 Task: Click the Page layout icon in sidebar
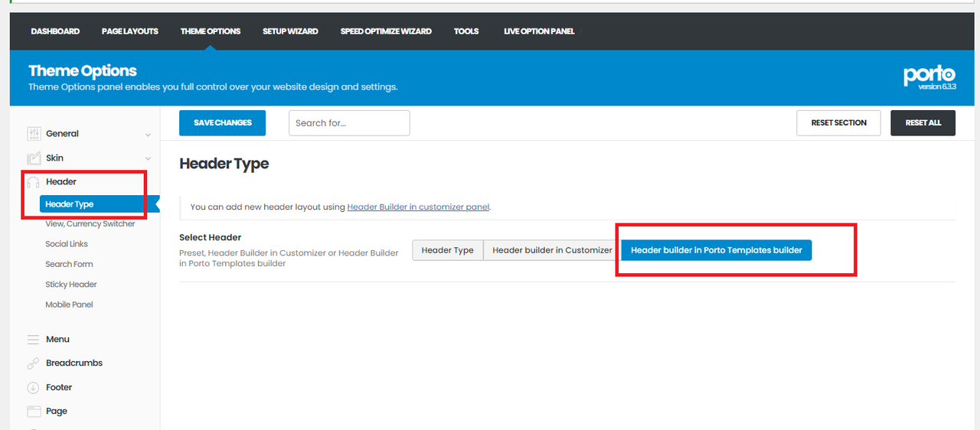(34, 412)
